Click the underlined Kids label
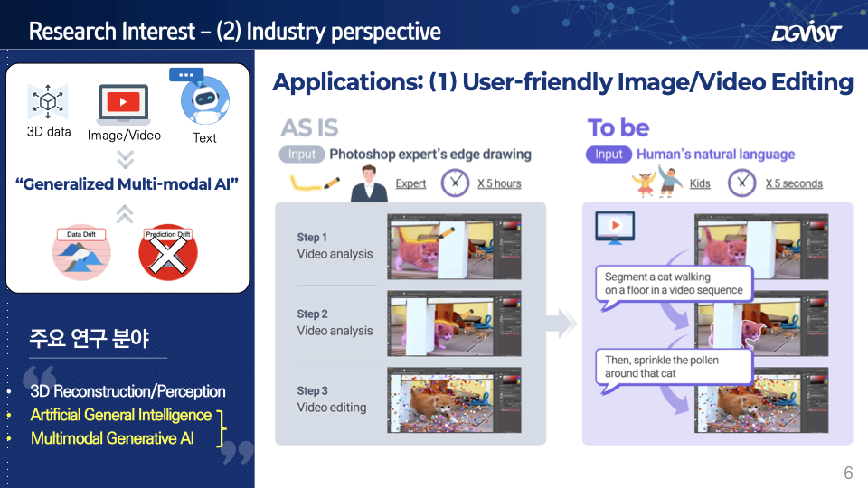Screen dimensions: 868x488 coord(700,183)
